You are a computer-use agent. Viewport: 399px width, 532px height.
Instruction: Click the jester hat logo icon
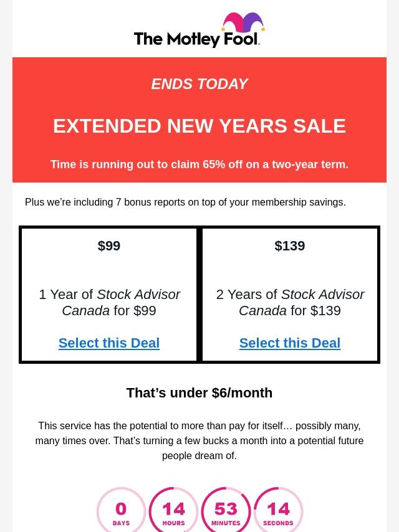pyautogui.click(x=244, y=24)
